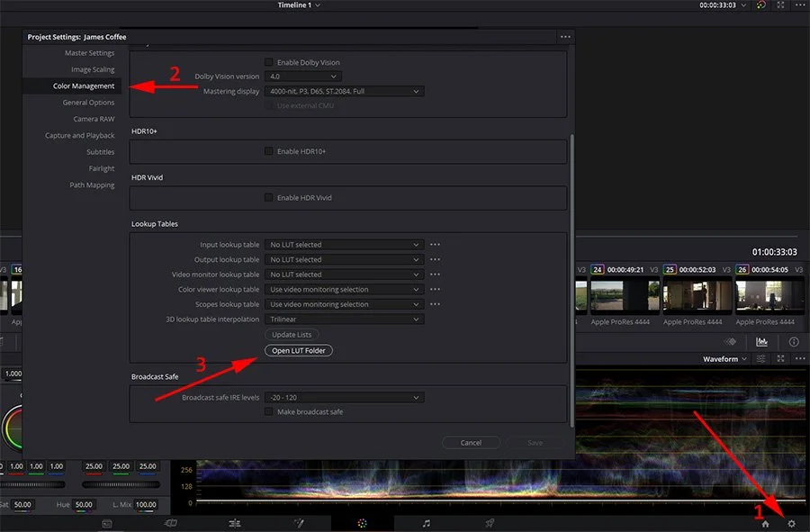The height and width of the screenshot is (532, 810).
Task: Enable HDR10+
Action: pyautogui.click(x=267, y=150)
